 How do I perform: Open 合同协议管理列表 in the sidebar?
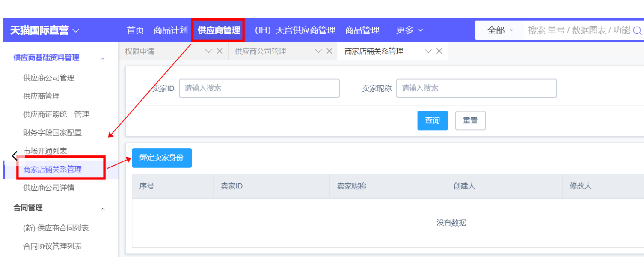pos(52,246)
